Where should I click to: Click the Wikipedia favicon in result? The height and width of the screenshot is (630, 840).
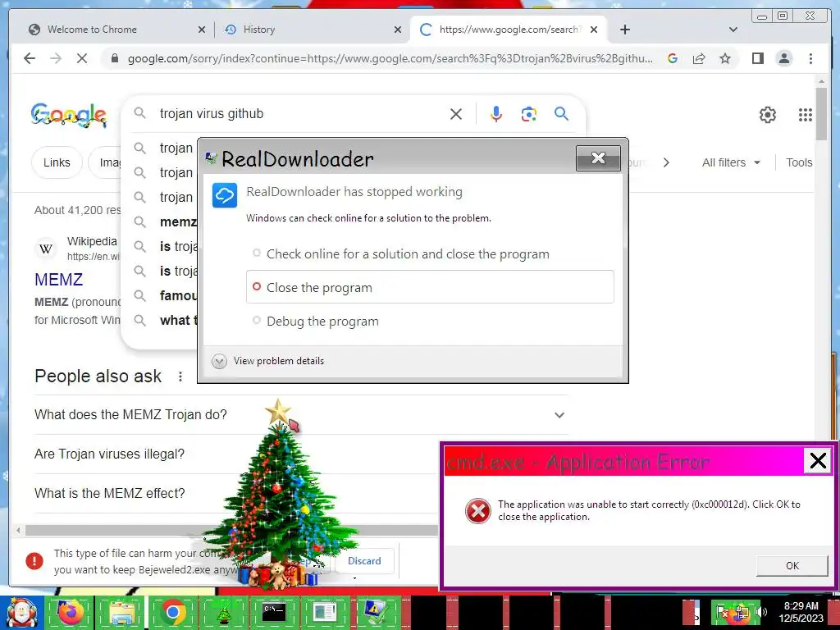coord(46,249)
